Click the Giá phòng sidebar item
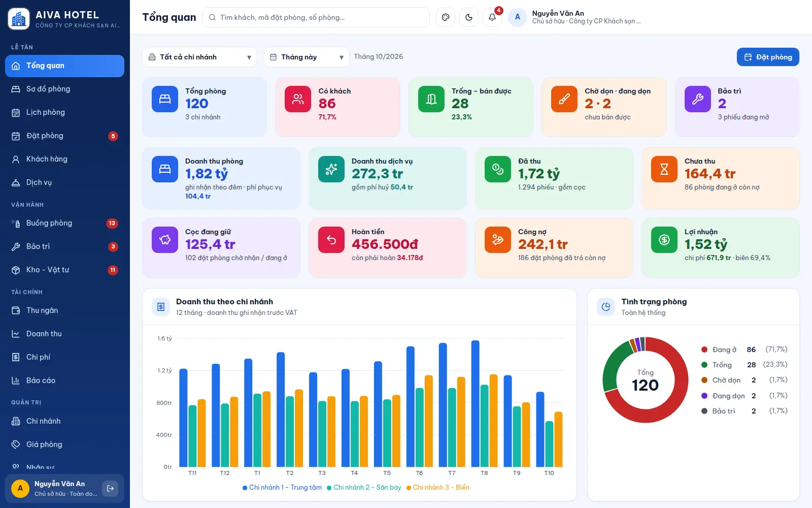The height and width of the screenshot is (508, 812). pyautogui.click(x=64, y=444)
